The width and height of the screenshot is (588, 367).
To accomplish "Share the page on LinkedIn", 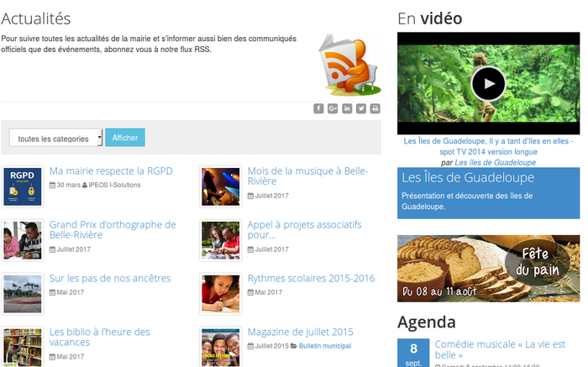I will [x=347, y=108].
